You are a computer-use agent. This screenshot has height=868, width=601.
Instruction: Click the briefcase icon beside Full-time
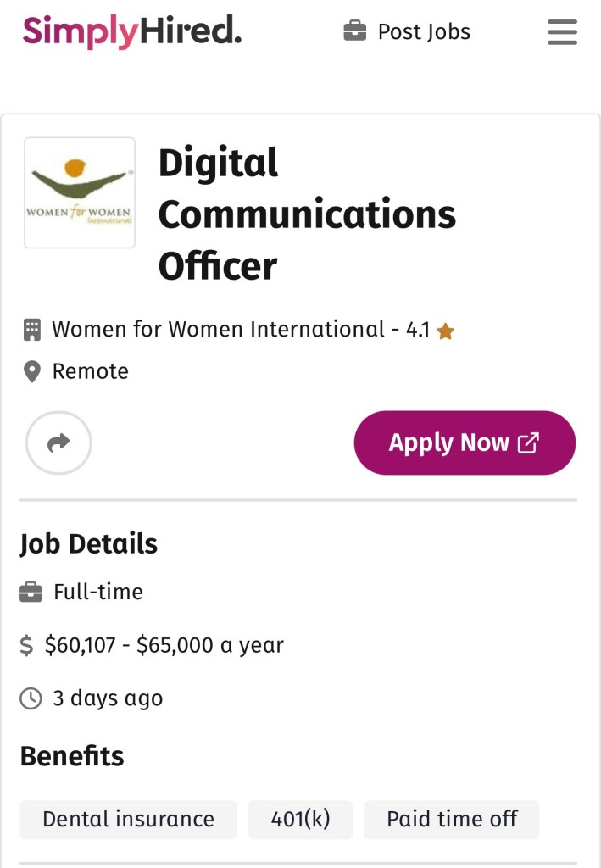pos(31,592)
